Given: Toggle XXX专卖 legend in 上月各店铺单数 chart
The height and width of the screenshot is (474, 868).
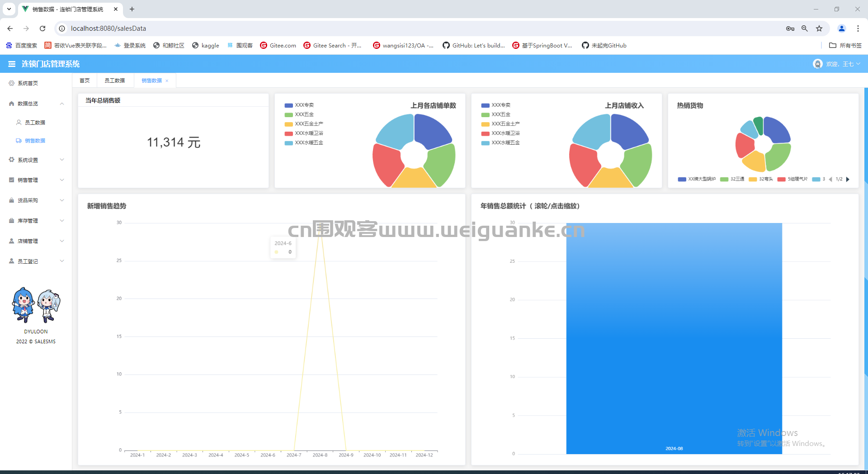Looking at the screenshot, I should 299,105.
